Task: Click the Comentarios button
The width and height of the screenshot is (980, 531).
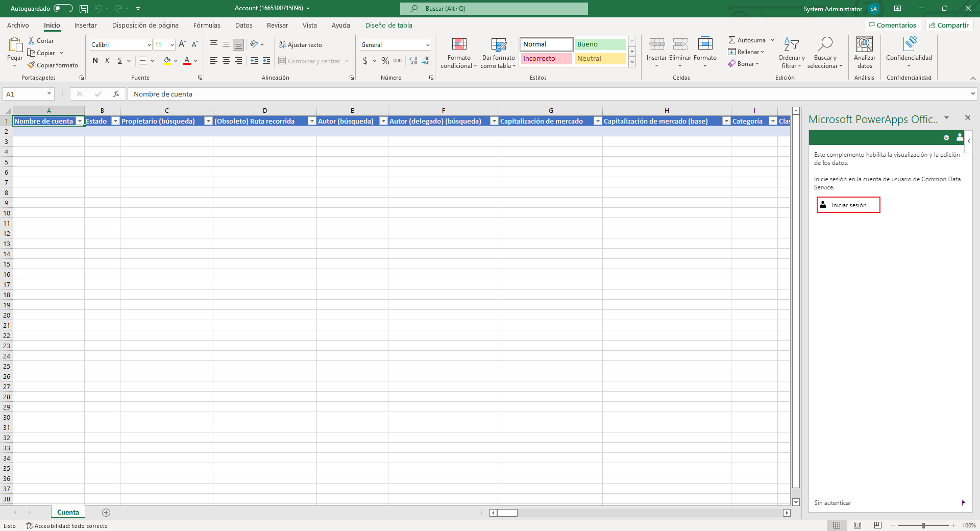Action: [893, 25]
